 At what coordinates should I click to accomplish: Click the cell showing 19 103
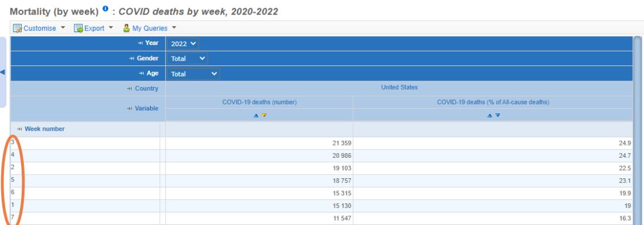click(x=259, y=168)
